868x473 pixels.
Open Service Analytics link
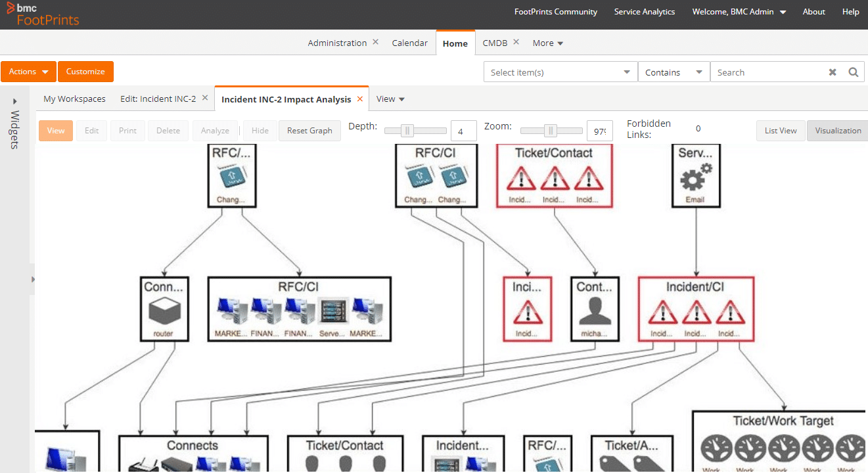tap(645, 12)
